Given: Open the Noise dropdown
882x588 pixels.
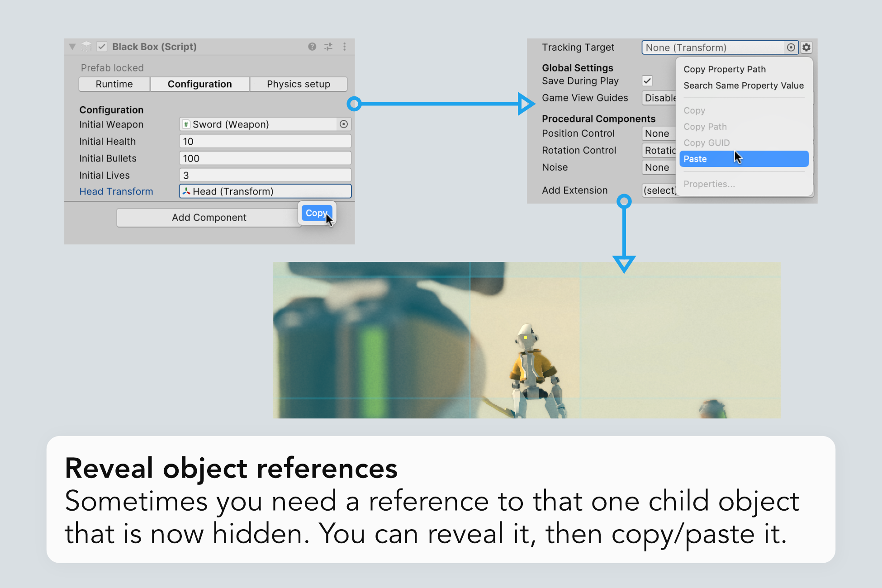Looking at the screenshot, I should click(x=658, y=167).
